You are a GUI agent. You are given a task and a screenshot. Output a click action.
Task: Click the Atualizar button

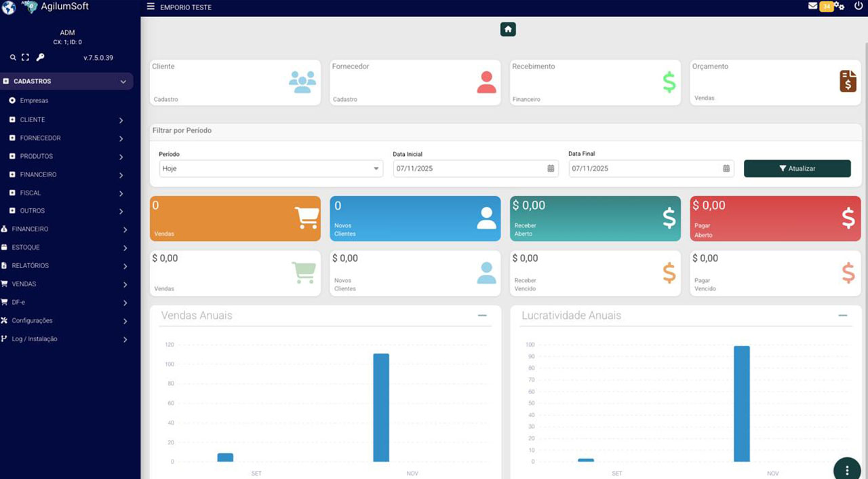click(797, 168)
